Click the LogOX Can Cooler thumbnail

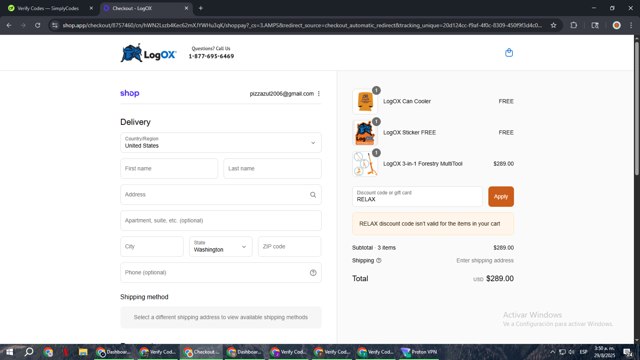tap(365, 101)
